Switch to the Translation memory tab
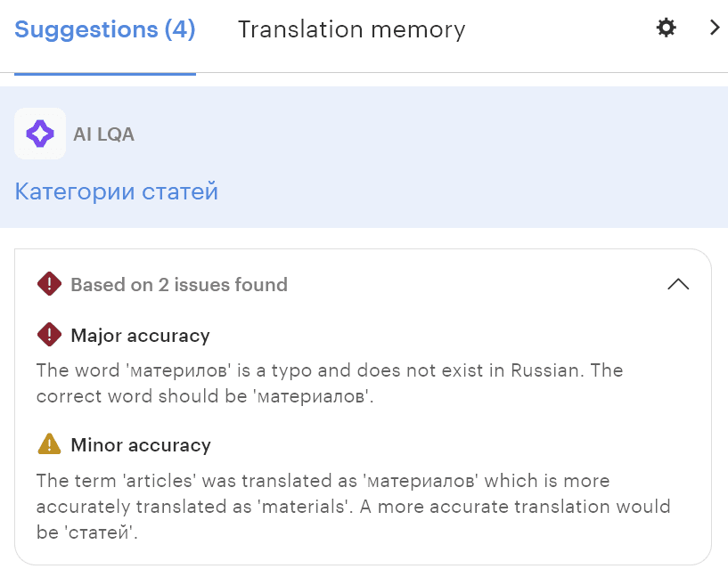Screen dimensions: 728x577 tap(351, 29)
